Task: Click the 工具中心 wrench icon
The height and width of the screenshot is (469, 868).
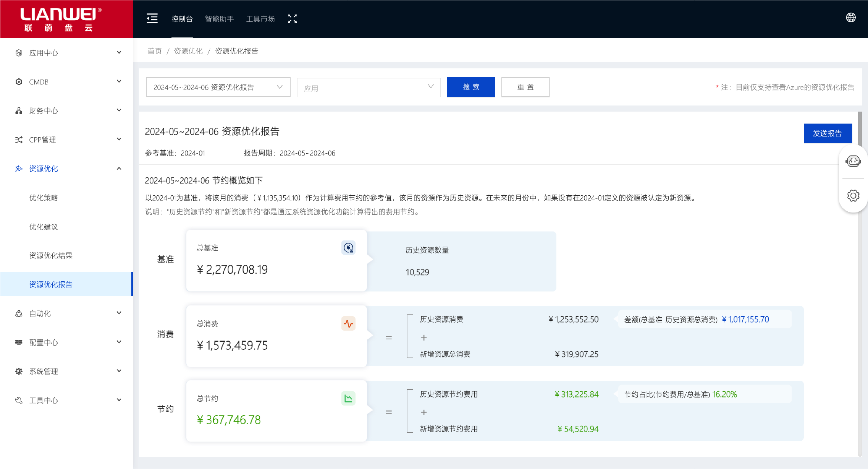Action: (19, 400)
